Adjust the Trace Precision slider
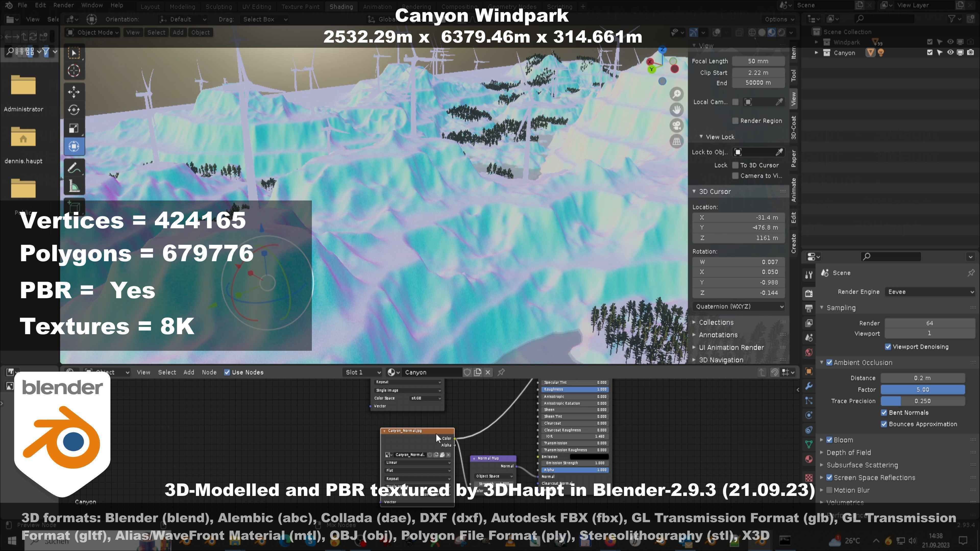Viewport: 980px width, 551px height. 923,401
